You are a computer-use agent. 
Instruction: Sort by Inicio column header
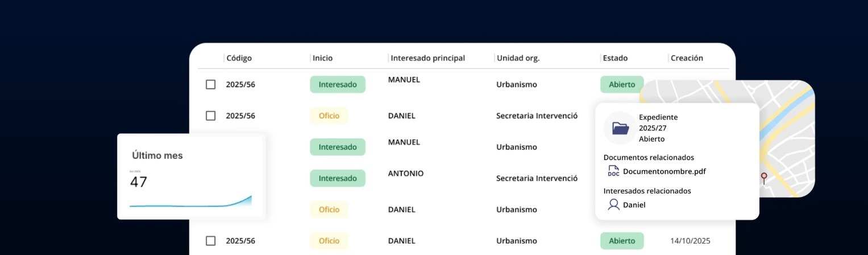[x=322, y=58]
